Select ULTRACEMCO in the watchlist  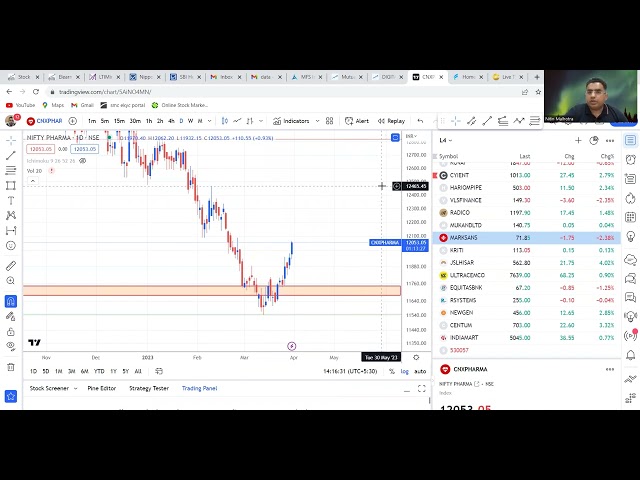[x=527, y=275]
